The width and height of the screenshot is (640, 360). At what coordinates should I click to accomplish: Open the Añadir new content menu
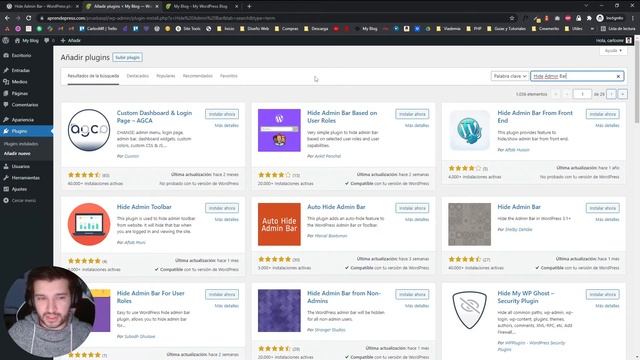pos(71,40)
